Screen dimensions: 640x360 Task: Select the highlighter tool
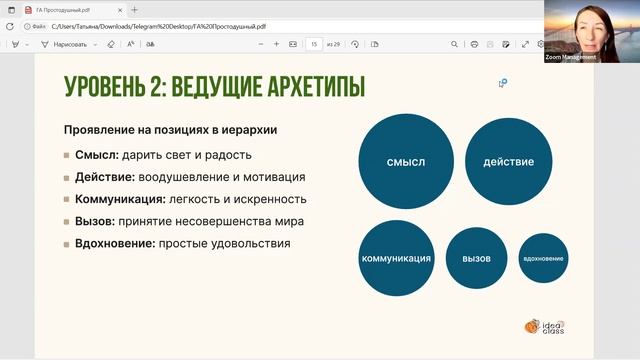16,44
